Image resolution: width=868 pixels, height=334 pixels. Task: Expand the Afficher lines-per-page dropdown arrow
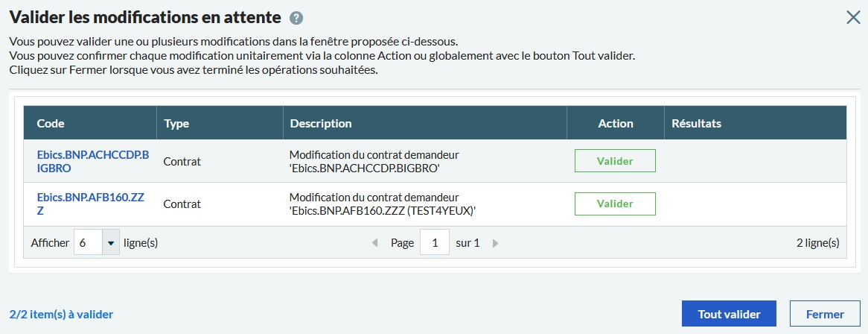pos(111,243)
